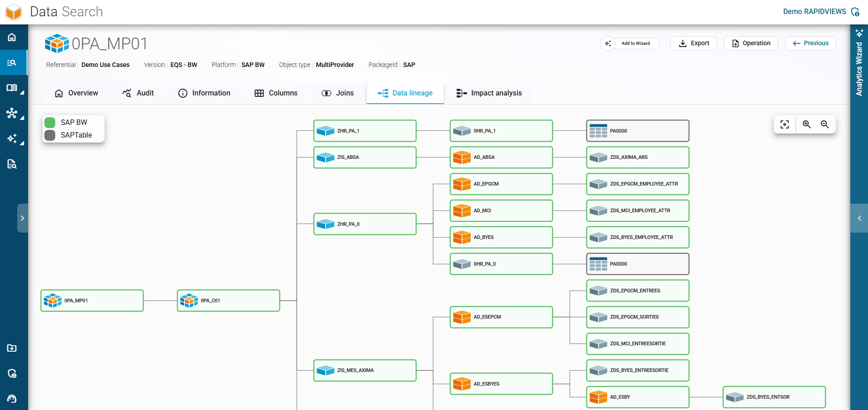Select the ZDS_EPGCM_ENTREES node
The image size is (868, 410).
tap(638, 291)
